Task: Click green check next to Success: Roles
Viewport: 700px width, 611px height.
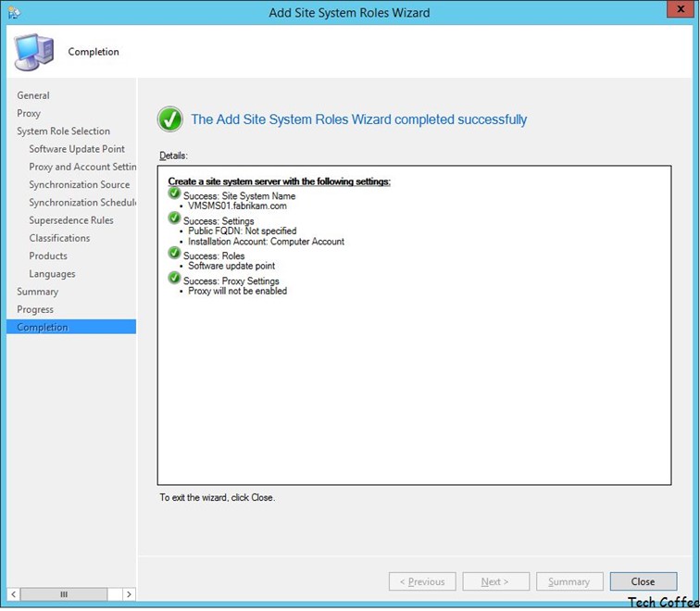Action: point(174,253)
